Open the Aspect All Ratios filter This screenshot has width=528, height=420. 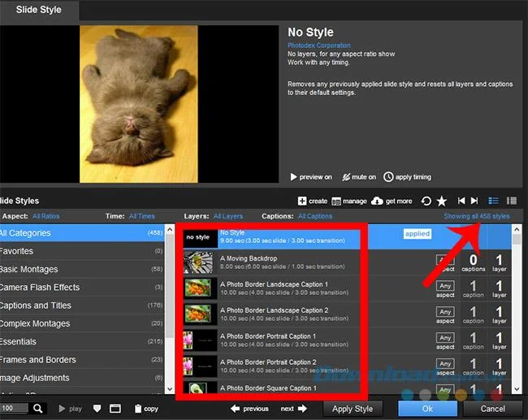[45, 217]
